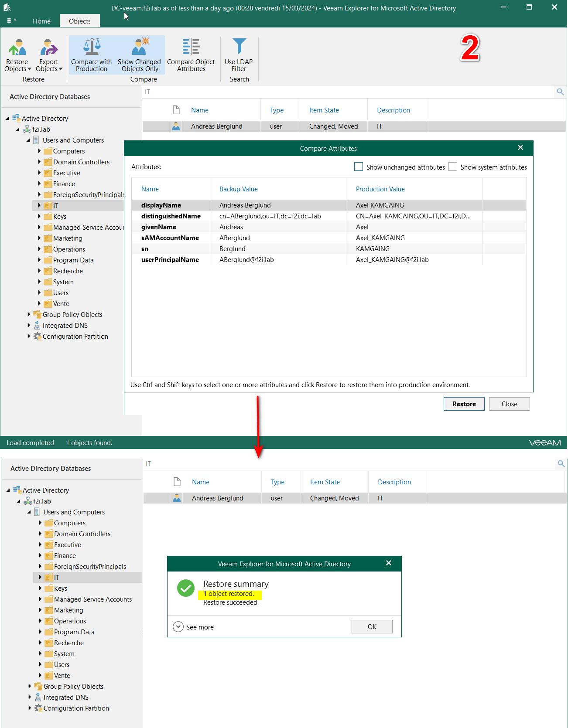The width and height of the screenshot is (568, 728).
Task: Sort by Backup Value column header
Action: (x=239, y=189)
